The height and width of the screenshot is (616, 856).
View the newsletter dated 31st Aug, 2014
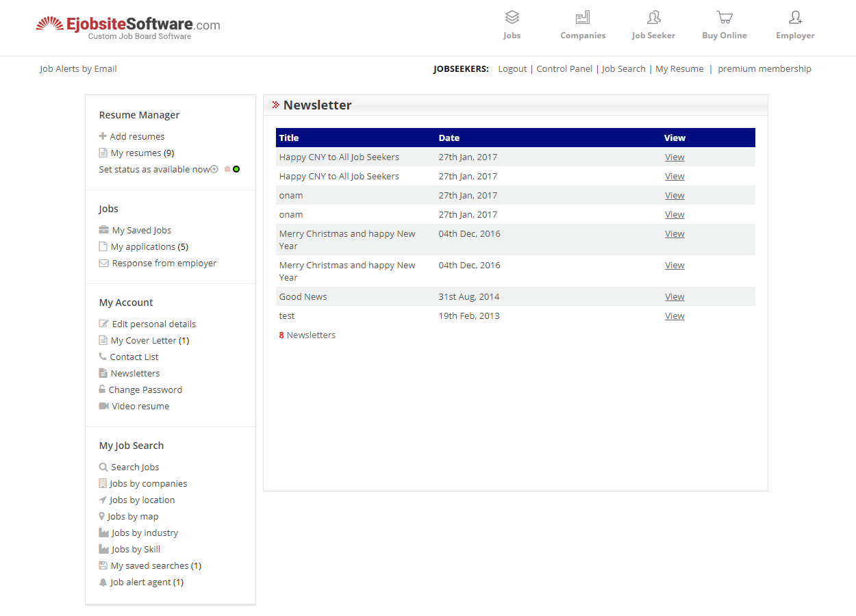(x=675, y=296)
